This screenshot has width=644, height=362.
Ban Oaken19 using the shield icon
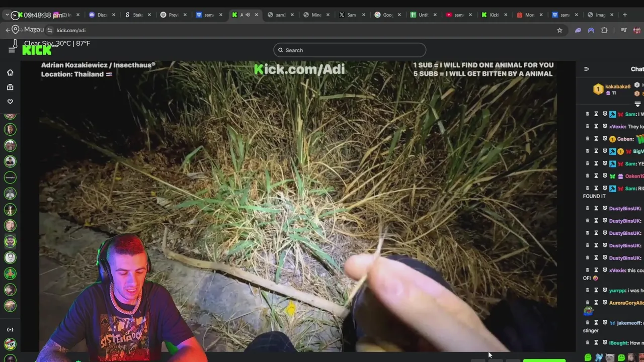(x=605, y=176)
